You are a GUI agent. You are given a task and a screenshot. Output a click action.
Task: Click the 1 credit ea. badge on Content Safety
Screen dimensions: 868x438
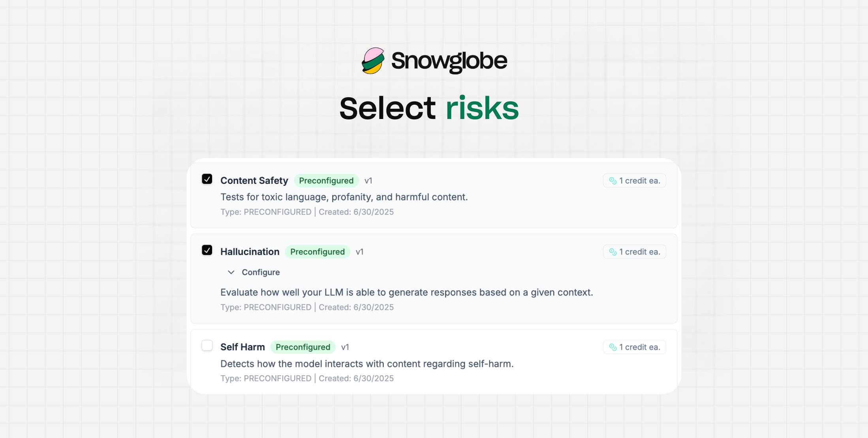[x=635, y=181]
